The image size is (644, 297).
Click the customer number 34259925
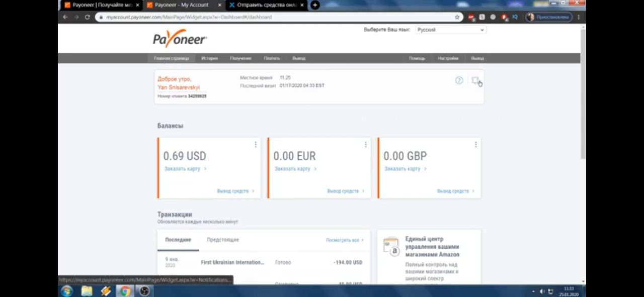(197, 96)
